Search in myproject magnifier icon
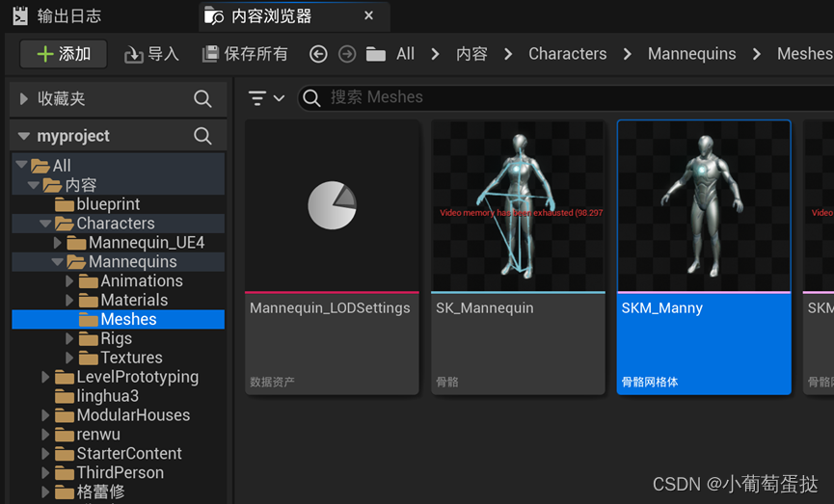Screen dimensions: 834x504 pos(202,136)
